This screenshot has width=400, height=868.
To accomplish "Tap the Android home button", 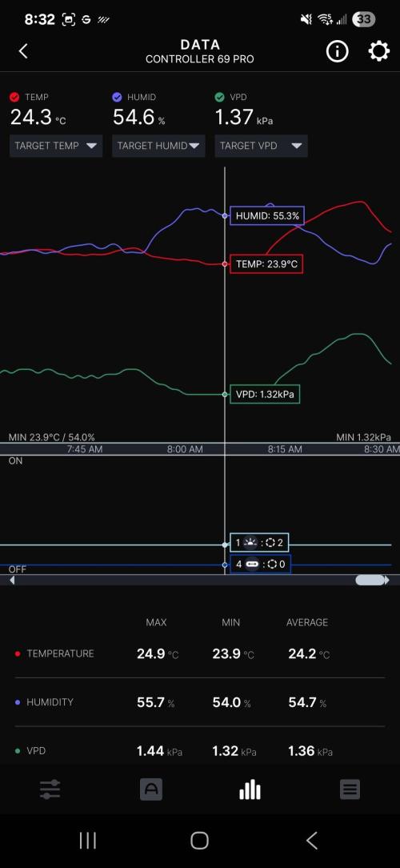I will (200, 840).
